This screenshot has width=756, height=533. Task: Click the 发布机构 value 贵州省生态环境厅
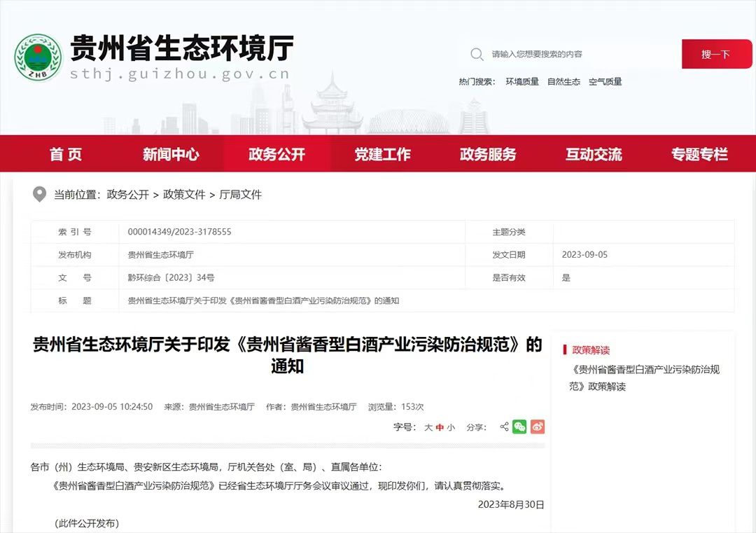160,254
